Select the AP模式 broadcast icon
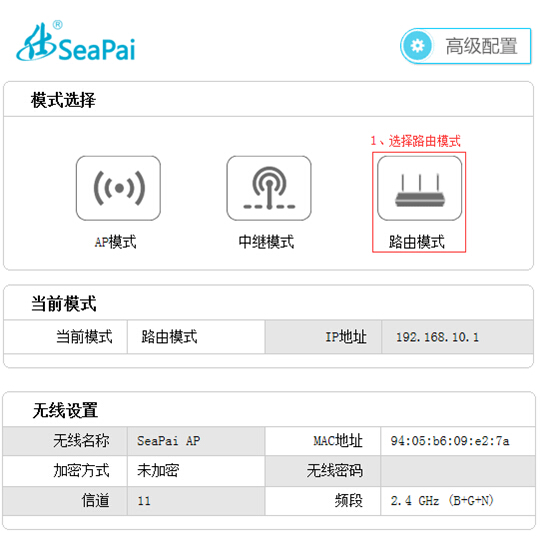The width and height of the screenshot is (540, 536). pos(118,188)
